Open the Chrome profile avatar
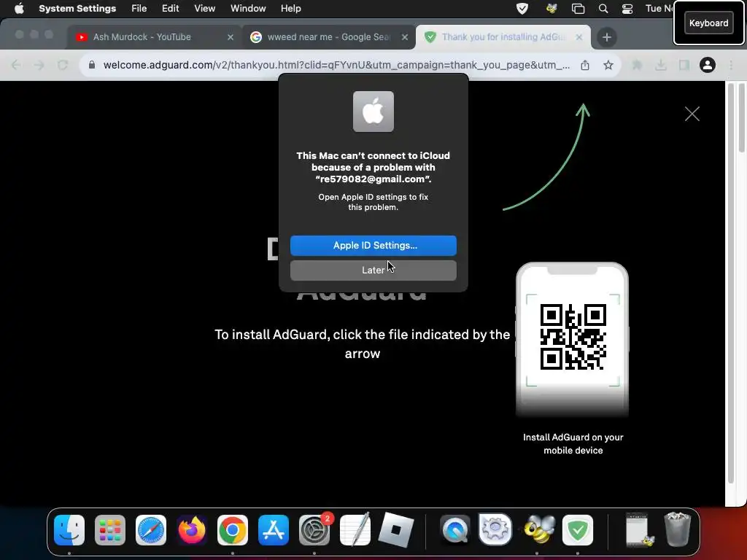 708,65
